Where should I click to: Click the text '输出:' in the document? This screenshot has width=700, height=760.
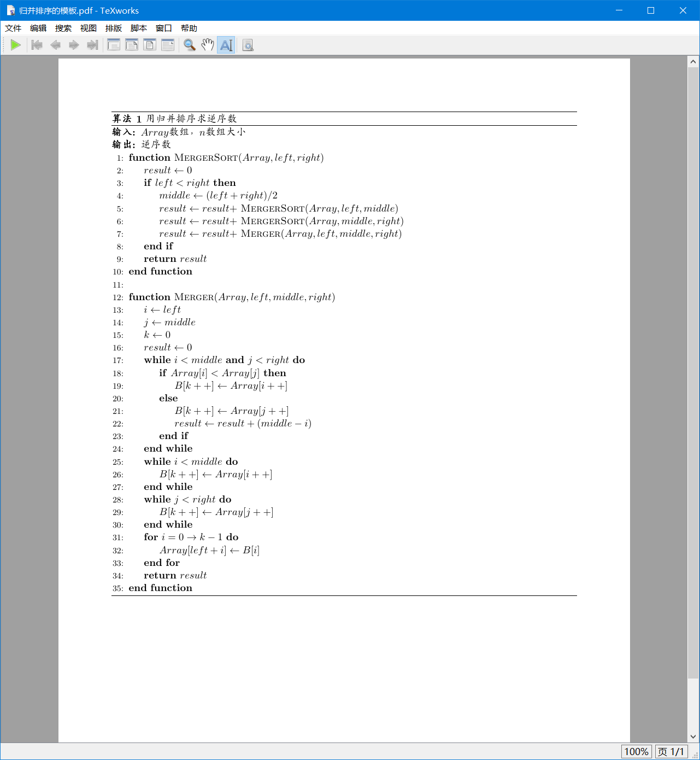pos(124,144)
